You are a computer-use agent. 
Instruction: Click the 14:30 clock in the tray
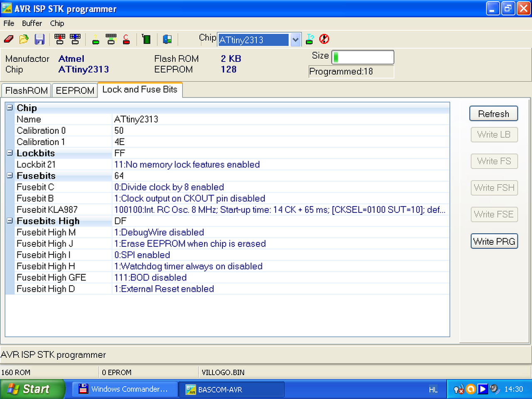(514, 389)
